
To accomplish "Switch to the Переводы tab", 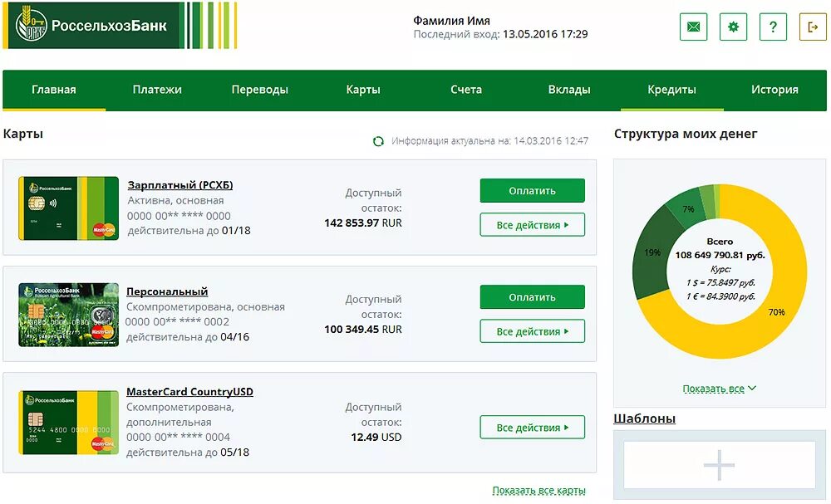I will point(259,90).
